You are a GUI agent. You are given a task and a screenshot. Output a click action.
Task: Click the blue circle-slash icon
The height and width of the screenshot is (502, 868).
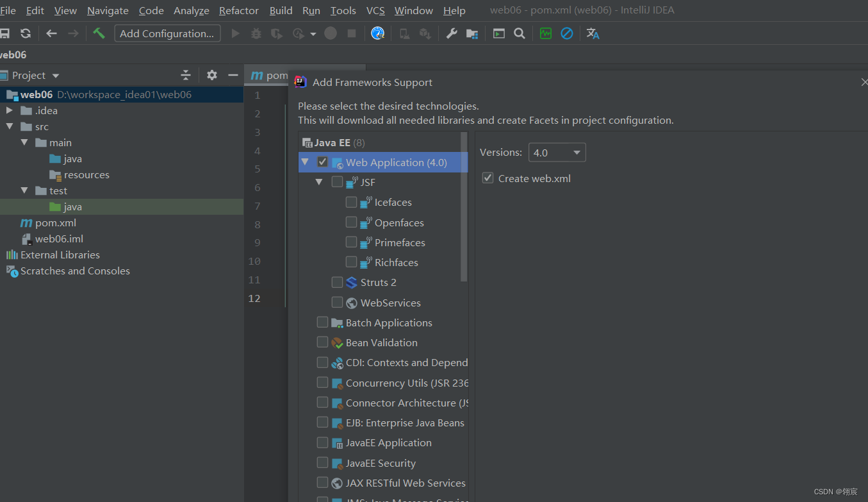(567, 33)
